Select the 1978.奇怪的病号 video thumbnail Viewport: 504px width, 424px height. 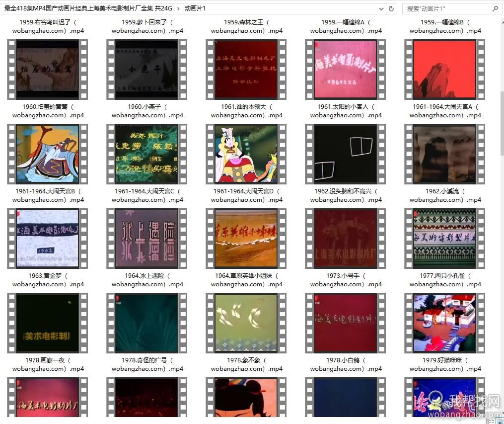click(x=147, y=323)
